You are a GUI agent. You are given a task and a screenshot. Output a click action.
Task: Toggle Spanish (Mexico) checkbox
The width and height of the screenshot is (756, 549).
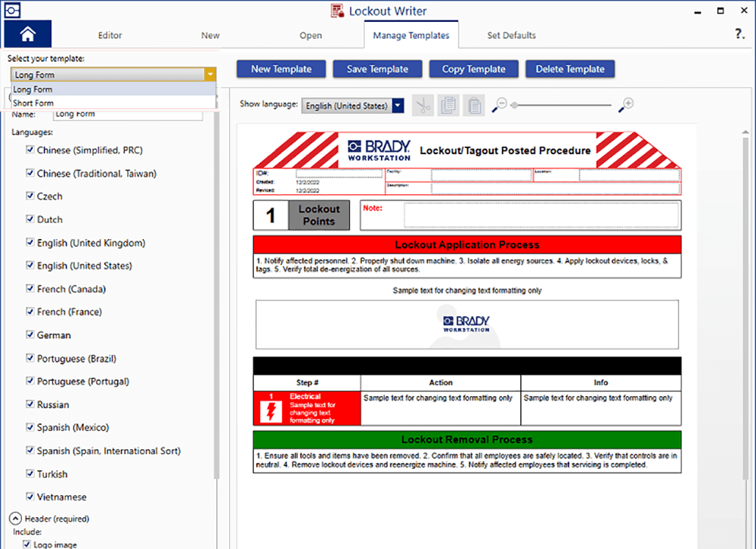tap(30, 427)
